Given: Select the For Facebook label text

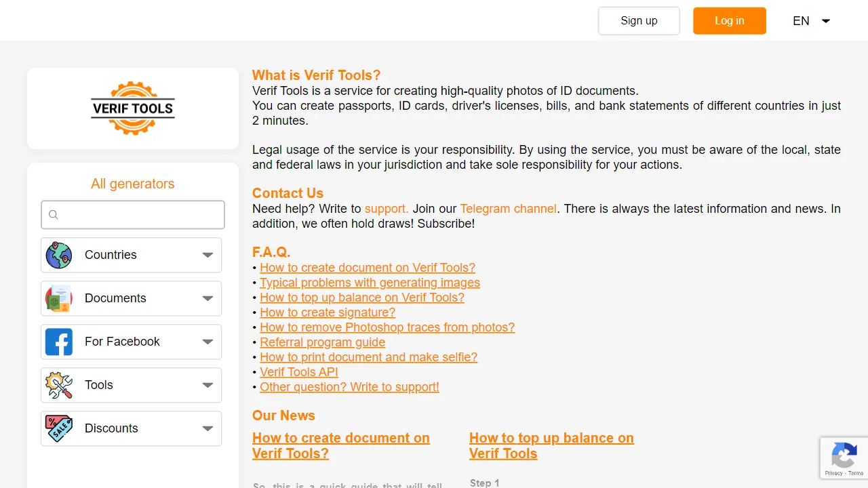Looking at the screenshot, I should point(122,342).
